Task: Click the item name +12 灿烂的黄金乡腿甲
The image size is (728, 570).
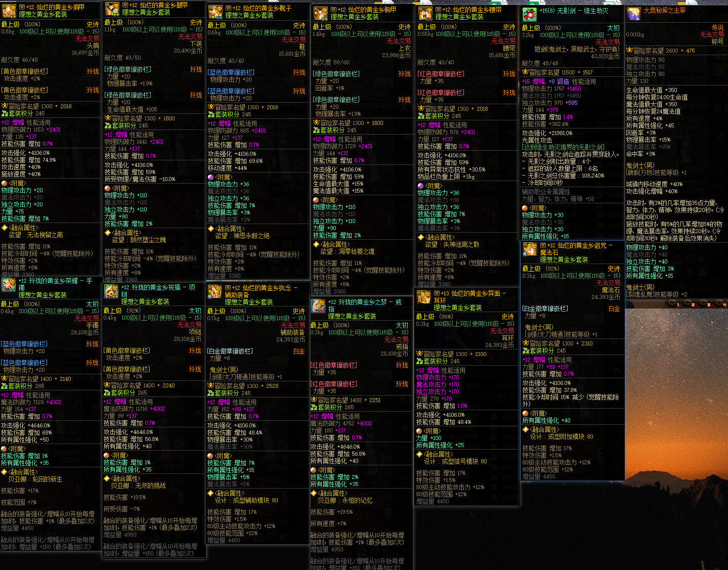Action: coord(159,5)
